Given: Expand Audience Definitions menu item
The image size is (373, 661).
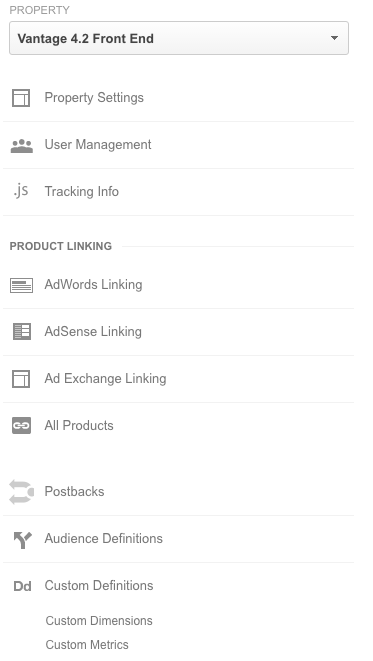Looking at the screenshot, I should pyautogui.click(x=104, y=539).
